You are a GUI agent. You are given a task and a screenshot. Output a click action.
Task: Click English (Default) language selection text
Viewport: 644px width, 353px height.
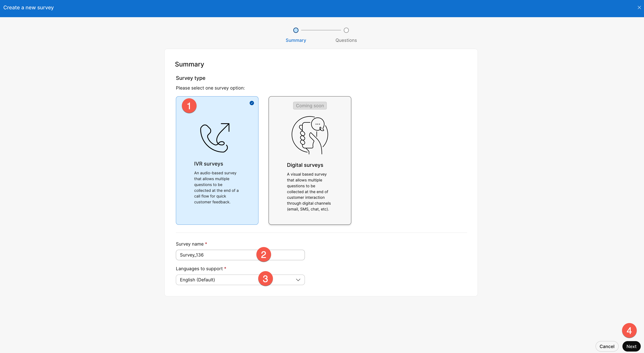pyautogui.click(x=197, y=280)
